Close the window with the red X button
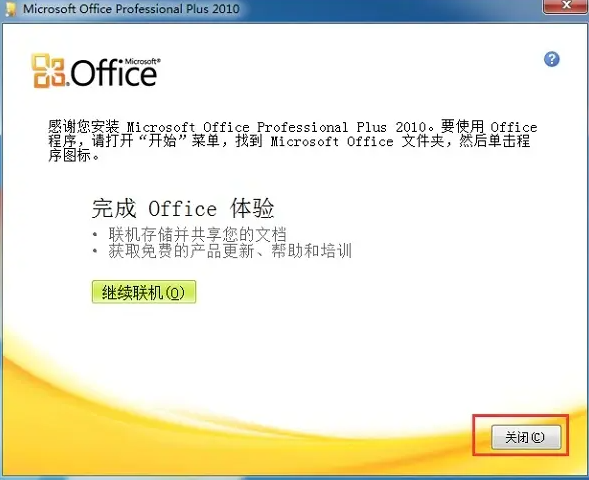 (x=566, y=6)
